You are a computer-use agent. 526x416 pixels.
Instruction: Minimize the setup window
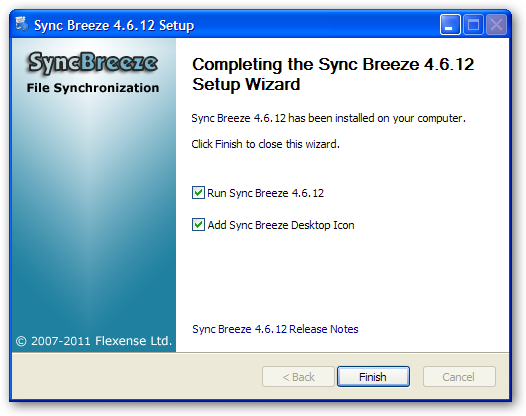click(x=450, y=24)
